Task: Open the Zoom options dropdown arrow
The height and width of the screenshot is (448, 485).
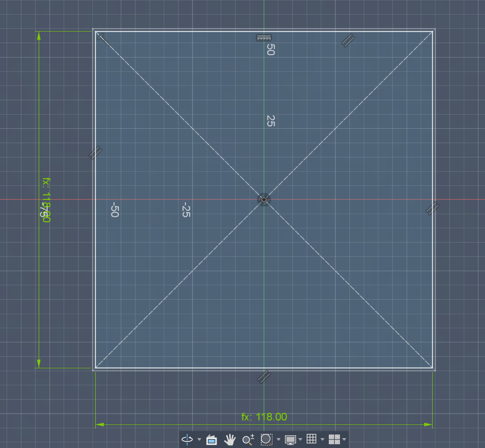Action: 278,440
